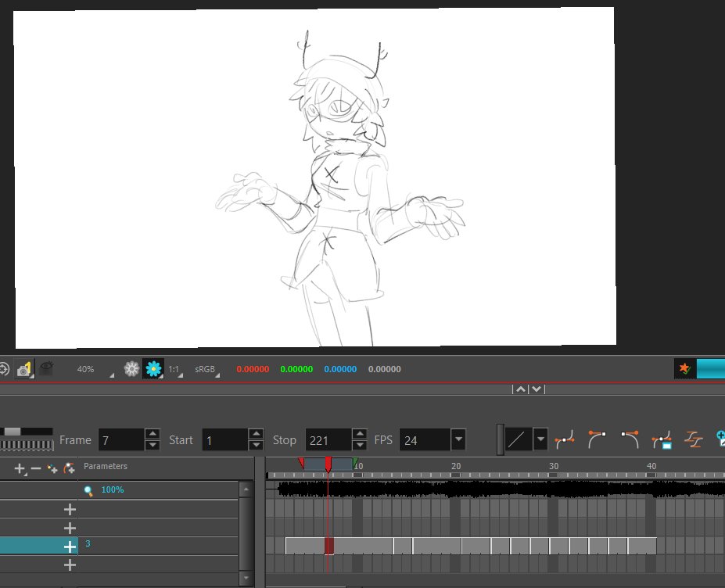Image resolution: width=725 pixels, height=588 pixels.
Task: Open the sRGB colour space dropdown
Action: pos(206,369)
